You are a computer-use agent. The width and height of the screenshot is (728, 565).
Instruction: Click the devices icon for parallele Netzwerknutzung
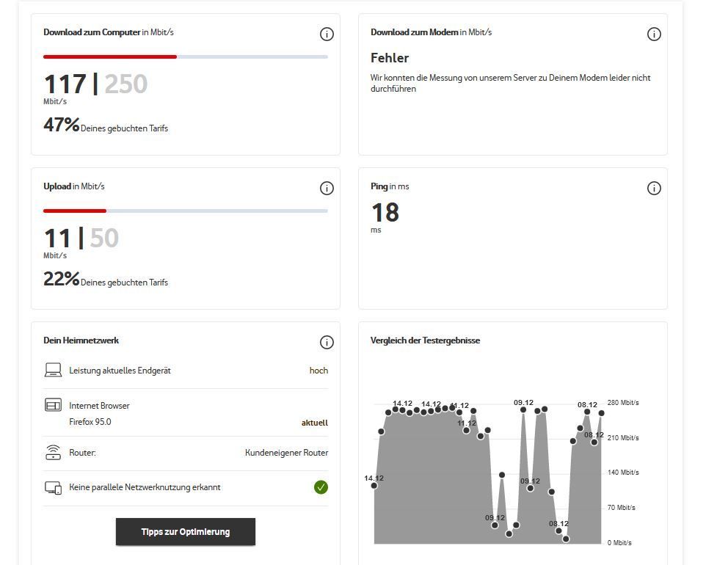(53, 487)
